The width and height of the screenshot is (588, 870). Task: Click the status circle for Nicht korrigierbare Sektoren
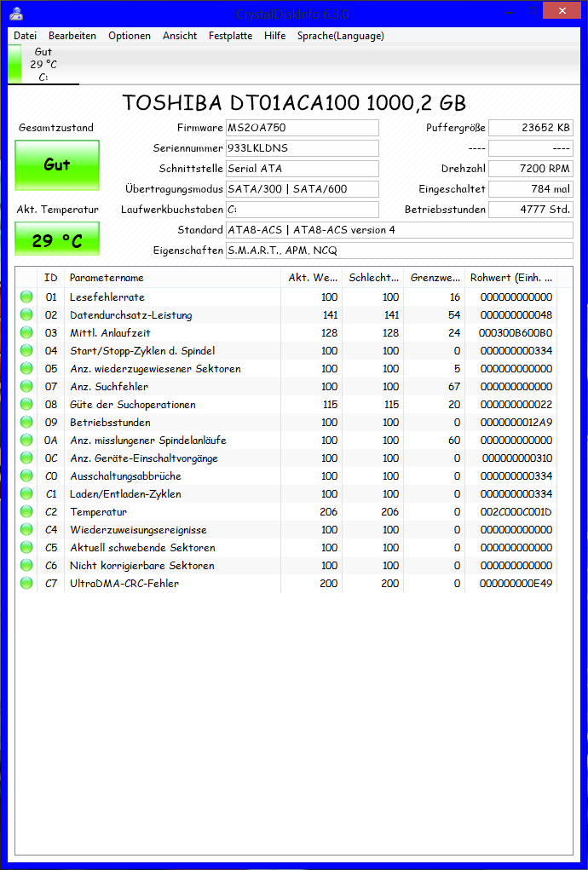pyautogui.click(x=26, y=566)
